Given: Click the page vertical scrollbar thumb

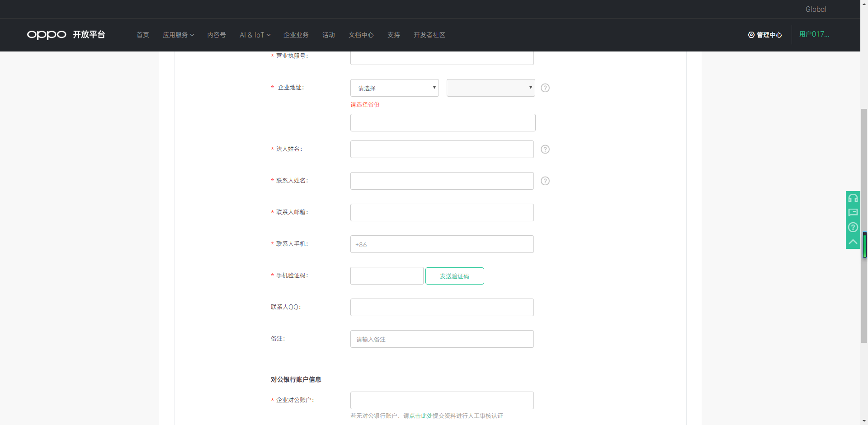Looking at the screenshot, I should [864, 226].
